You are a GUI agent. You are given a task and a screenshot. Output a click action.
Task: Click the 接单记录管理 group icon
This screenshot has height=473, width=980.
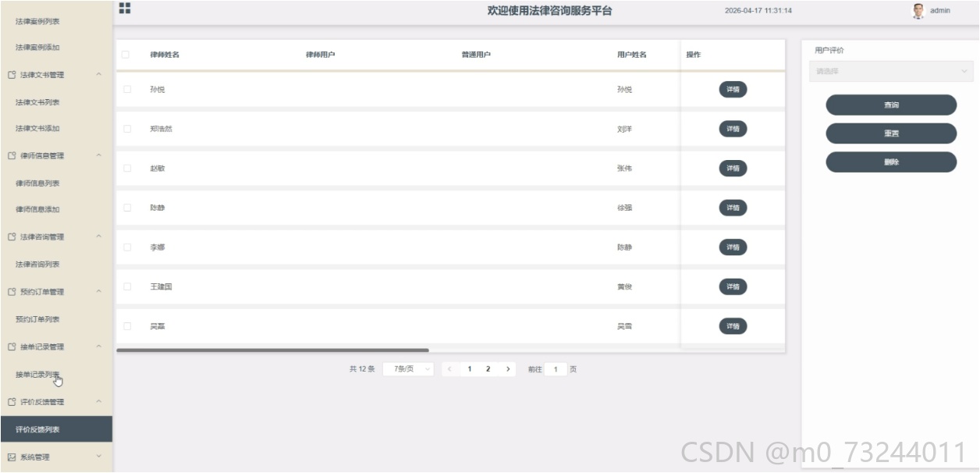12,347
